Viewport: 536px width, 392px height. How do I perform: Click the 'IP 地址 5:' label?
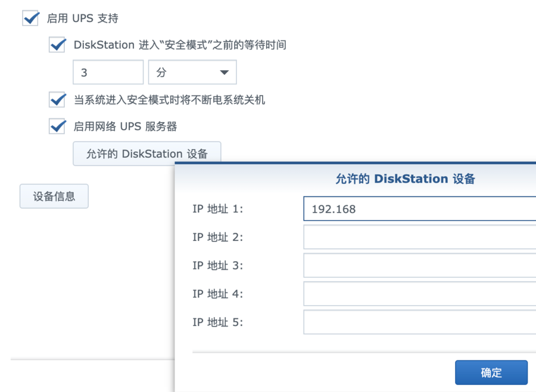218,322
